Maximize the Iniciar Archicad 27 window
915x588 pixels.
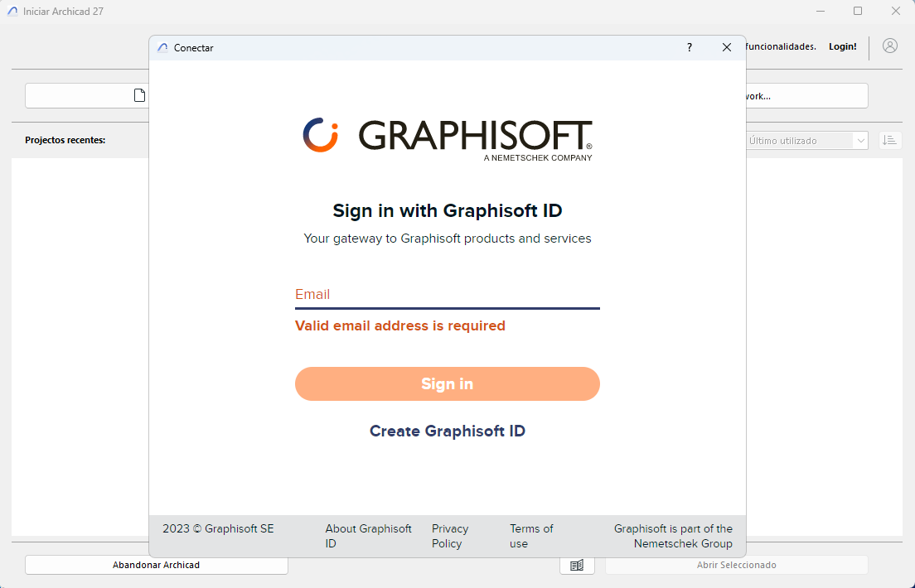tap(858, 11)
